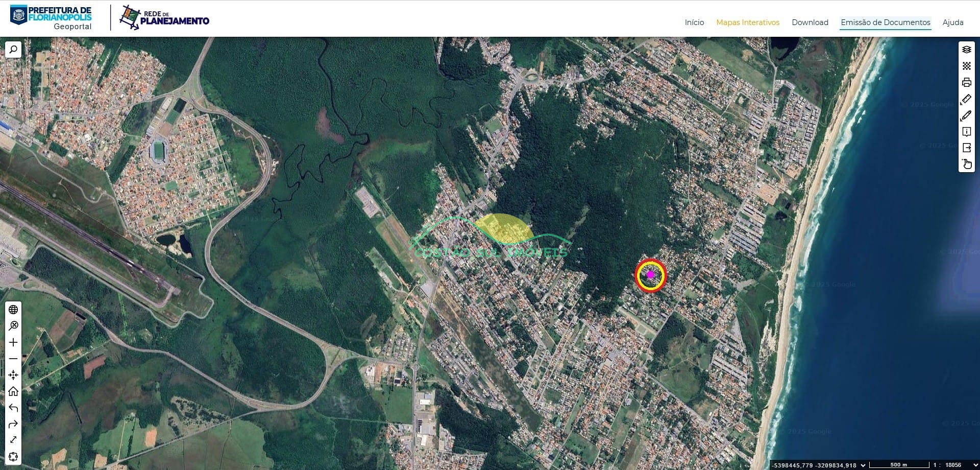
Task: Expand the pencil drawing tool
Action: (x=966, y=115)
